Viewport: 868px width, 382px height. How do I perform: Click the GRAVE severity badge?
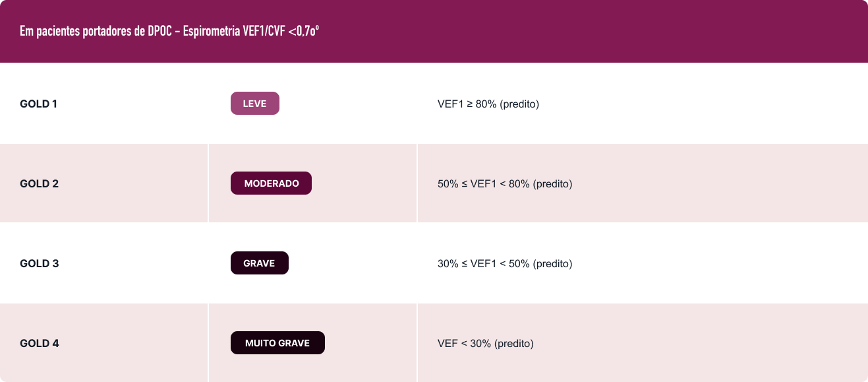click(259, 263)
